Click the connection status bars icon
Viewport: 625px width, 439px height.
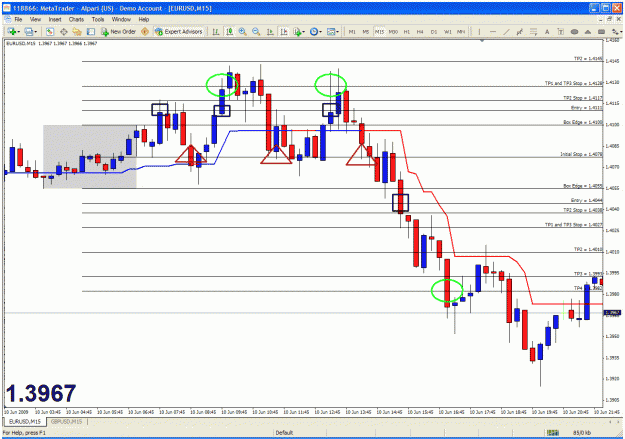point(553,433)
